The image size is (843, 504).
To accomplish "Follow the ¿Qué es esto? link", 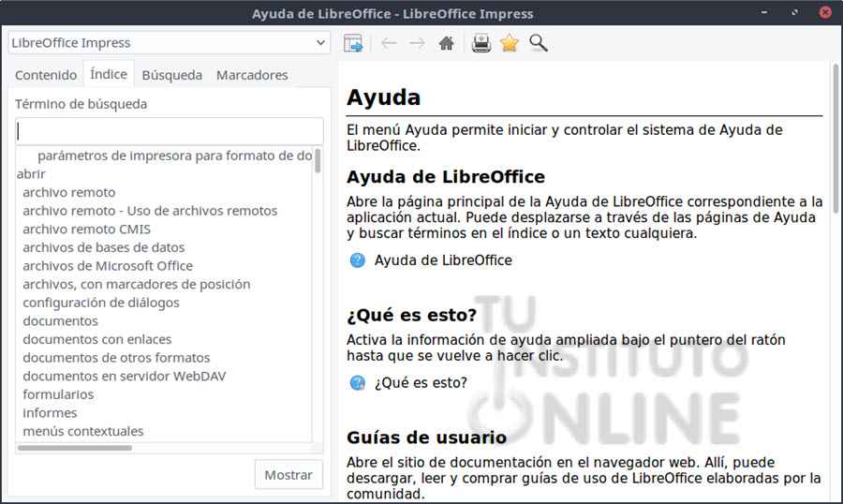I will tap(421, 382).
